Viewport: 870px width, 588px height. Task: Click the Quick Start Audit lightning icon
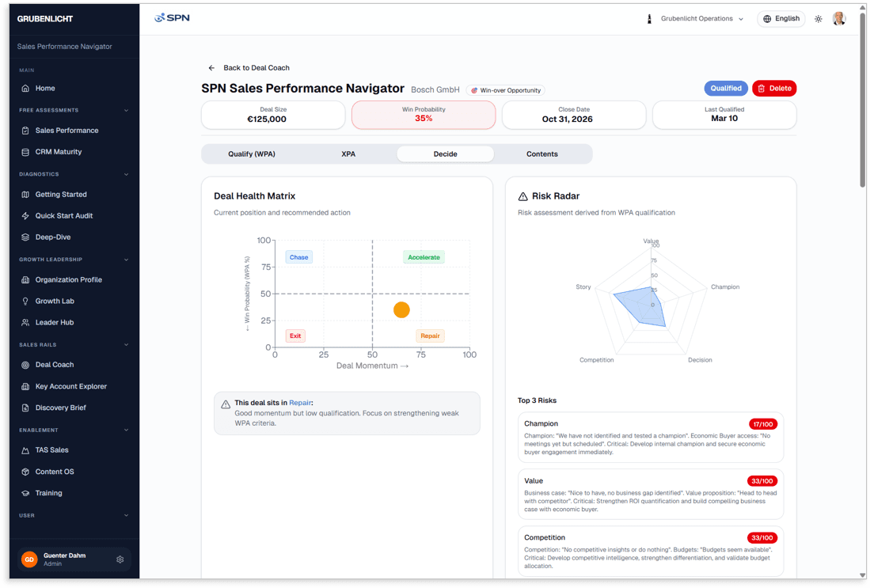point(25,216)
